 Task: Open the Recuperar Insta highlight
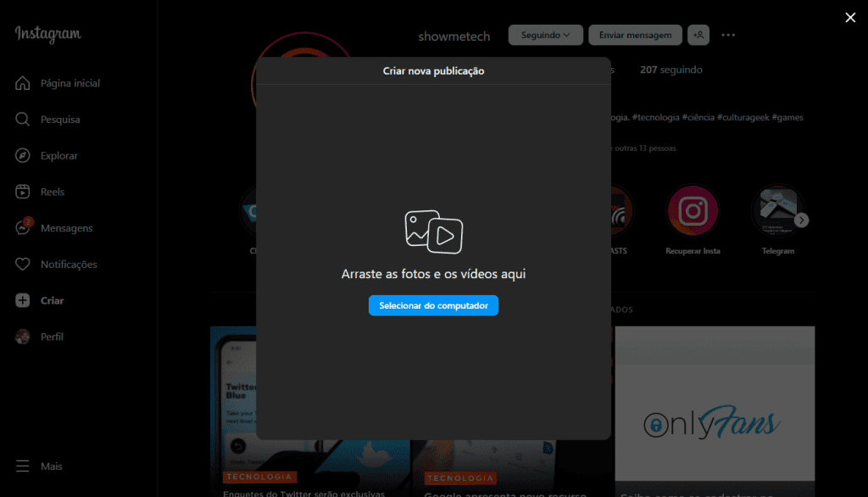point(693,211)
